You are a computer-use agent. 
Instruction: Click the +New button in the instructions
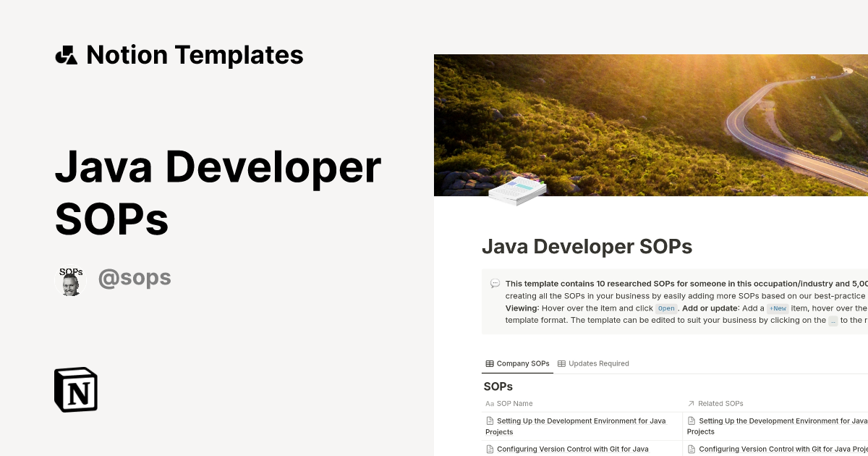pos(778,308)
